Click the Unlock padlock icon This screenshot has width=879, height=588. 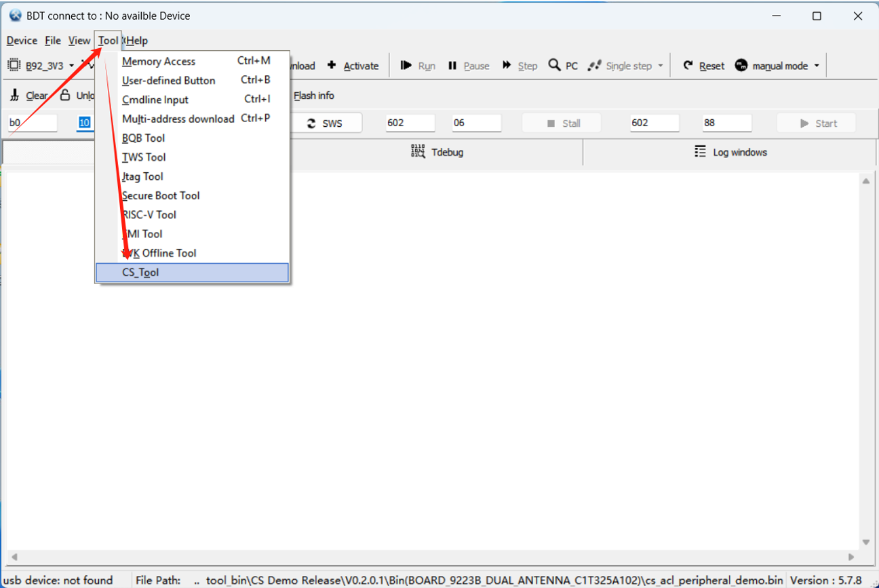click(x=66, y=95)
